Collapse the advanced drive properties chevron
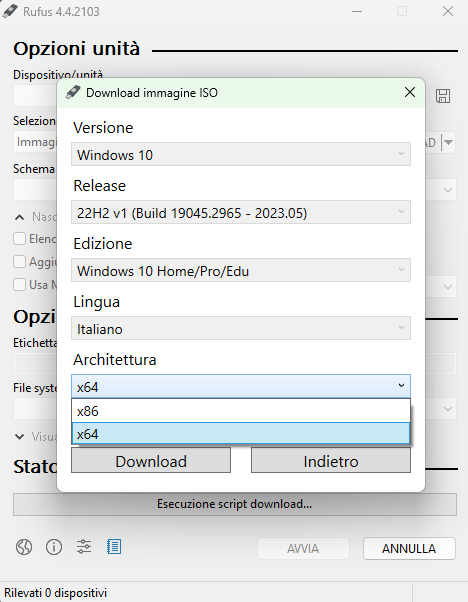 tap(19, 217)
